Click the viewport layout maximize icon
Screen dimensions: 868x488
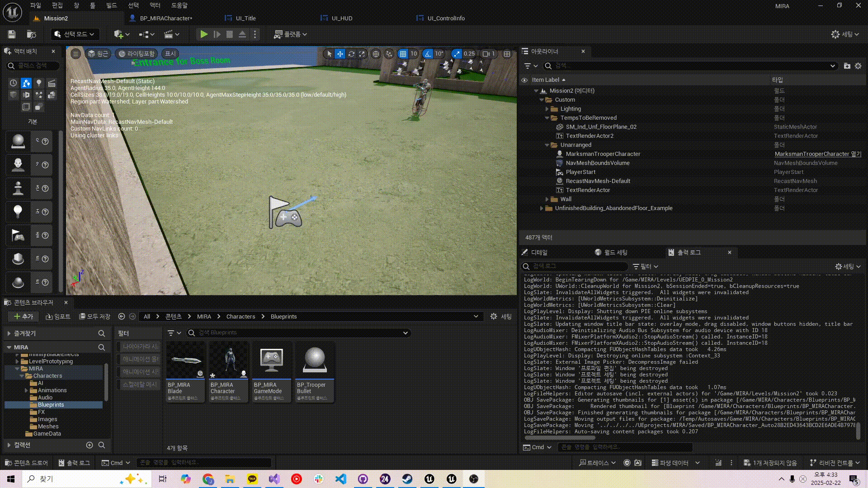(507, 54)
